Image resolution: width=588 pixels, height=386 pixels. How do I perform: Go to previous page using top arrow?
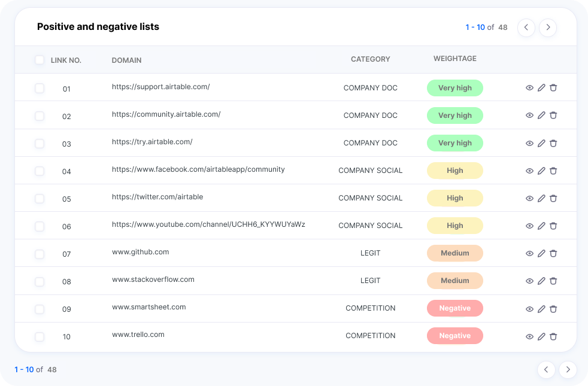click(x=526, y=28)
